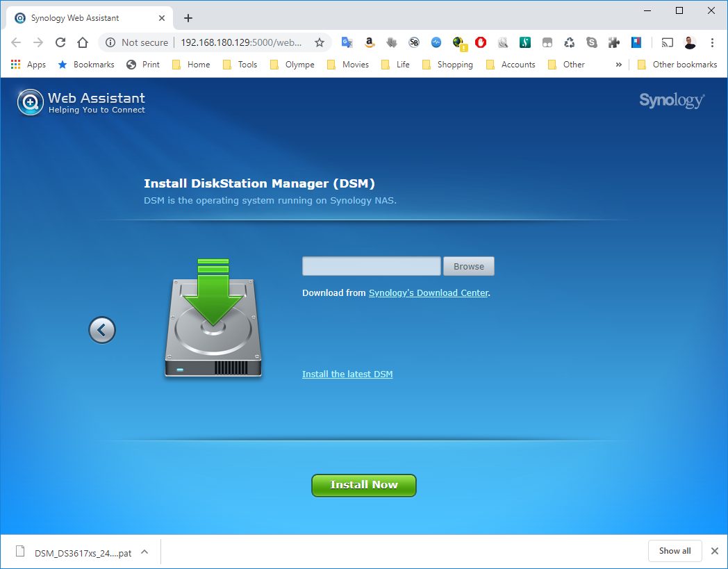Click the hard drive install image

pos(213,318)
